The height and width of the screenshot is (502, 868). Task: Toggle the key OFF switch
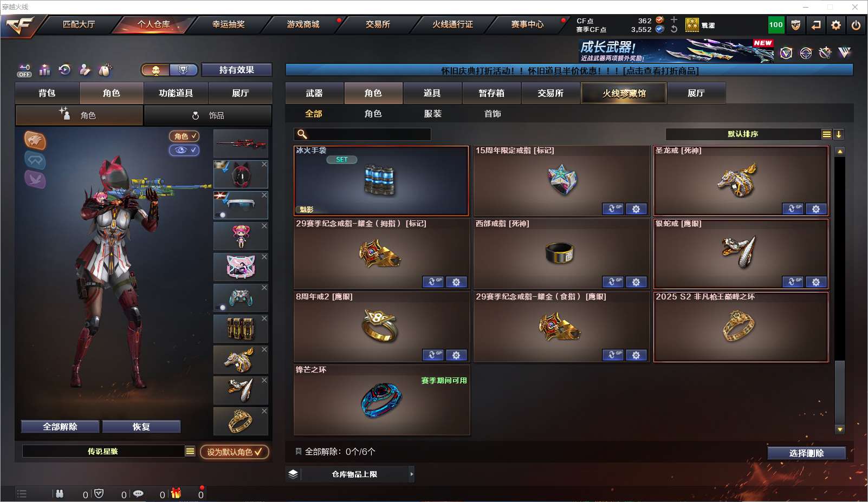tap(24, 70)
